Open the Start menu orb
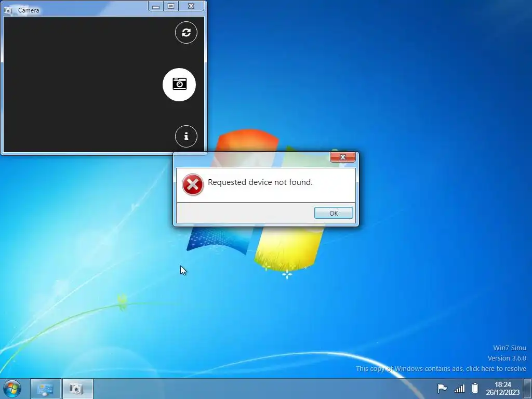The image size is (532, 399). 12,389
